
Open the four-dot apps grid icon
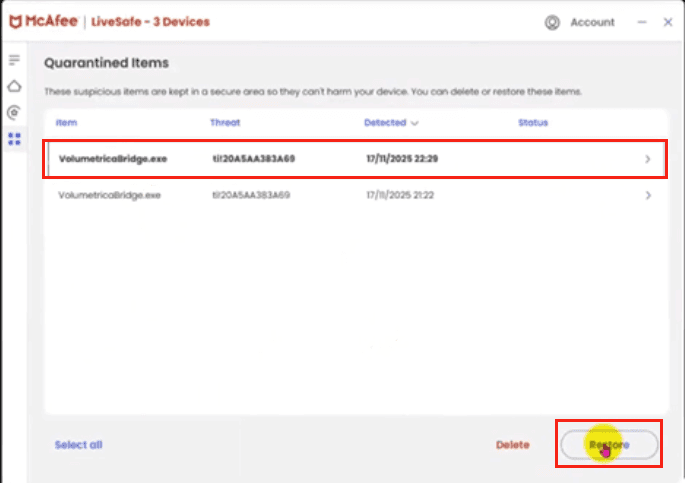tap(14, 139)
